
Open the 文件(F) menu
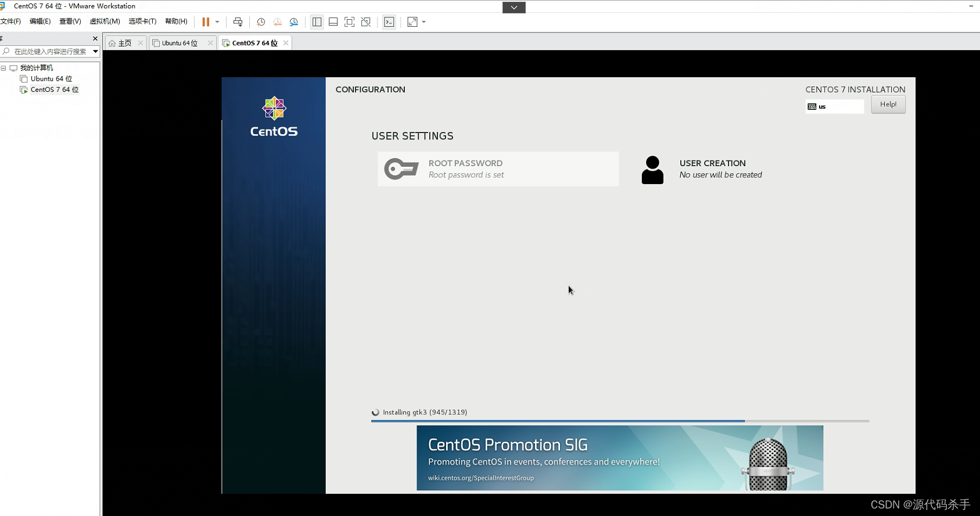10,21
